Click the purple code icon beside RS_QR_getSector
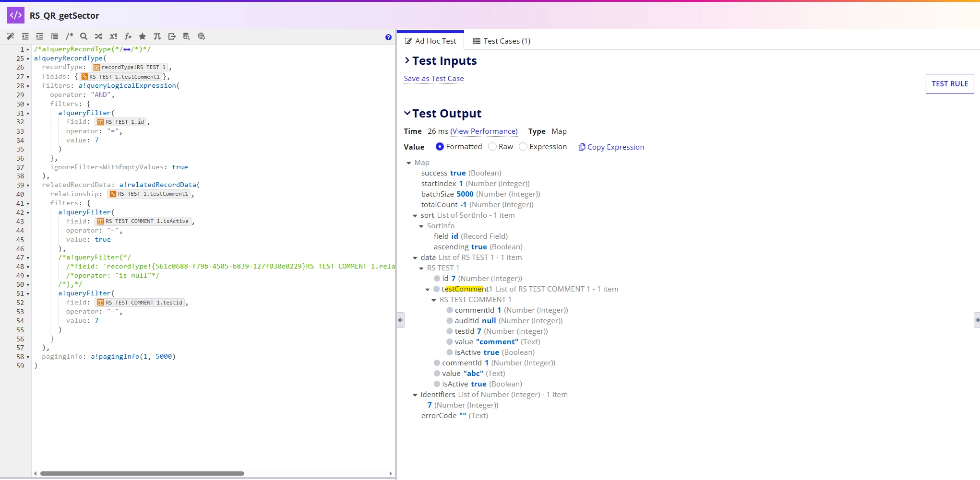Viewport: 980px width, 480px height. pyautogui.click(x=15, y=15)
